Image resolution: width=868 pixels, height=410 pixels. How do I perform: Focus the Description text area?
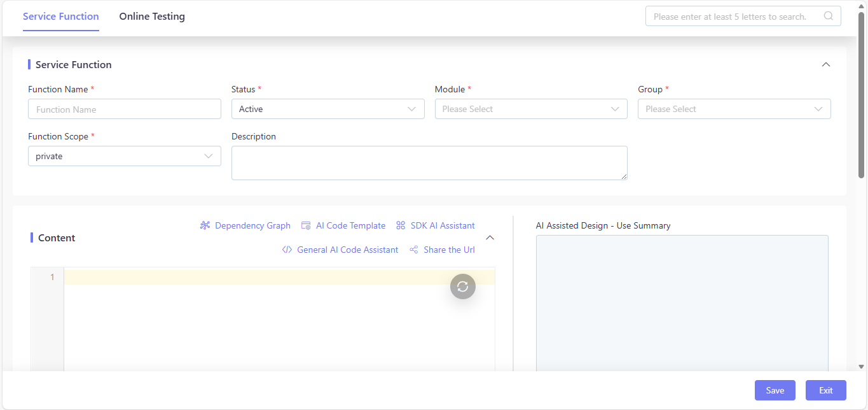click(x=429, y=163)
